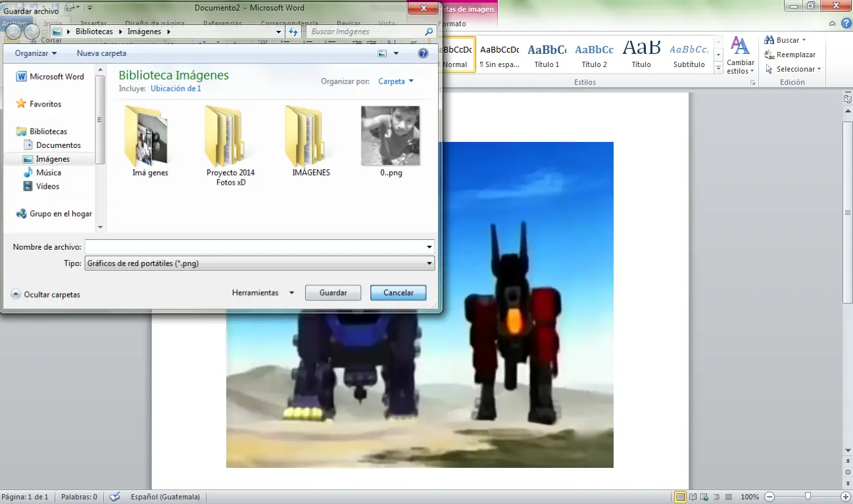This screenshot has width=853, height=504.
Task: Click the zoom out minus button
Action: (x=769, y=497)
